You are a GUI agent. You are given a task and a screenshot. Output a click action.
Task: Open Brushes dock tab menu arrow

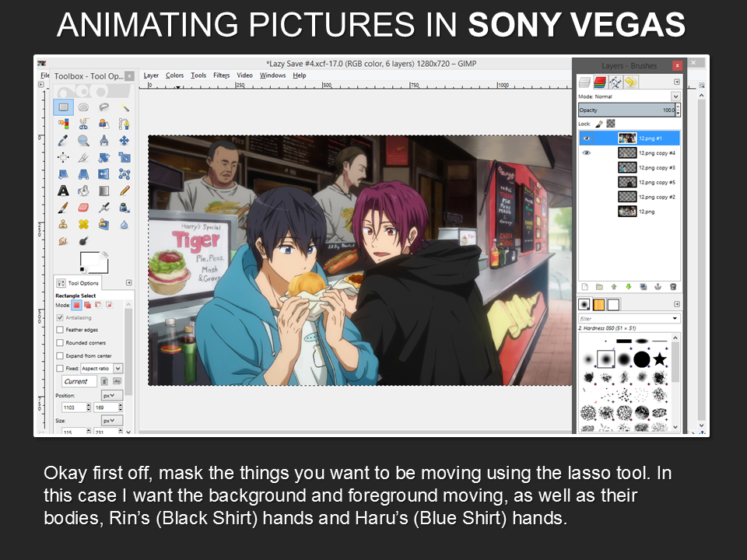(676, 304)
